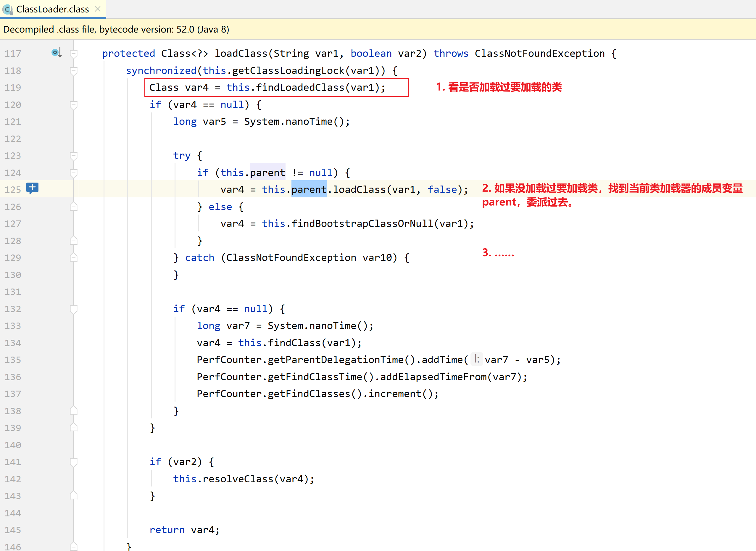756x551 pixels.
Task: Click the comment bubble icon on line 125
Action: (32, 188)
